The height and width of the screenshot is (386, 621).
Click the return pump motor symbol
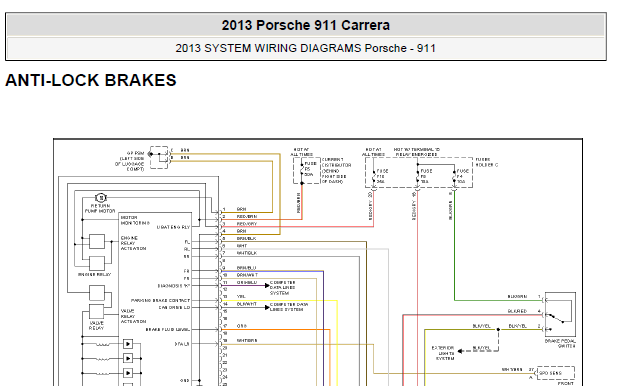[101, 198]
